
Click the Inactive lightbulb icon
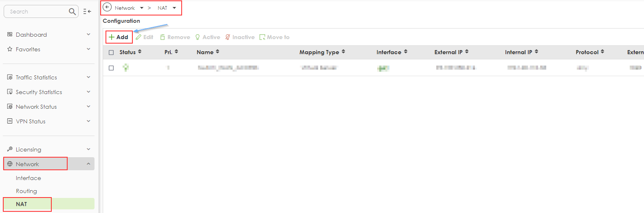coord(228,37)
